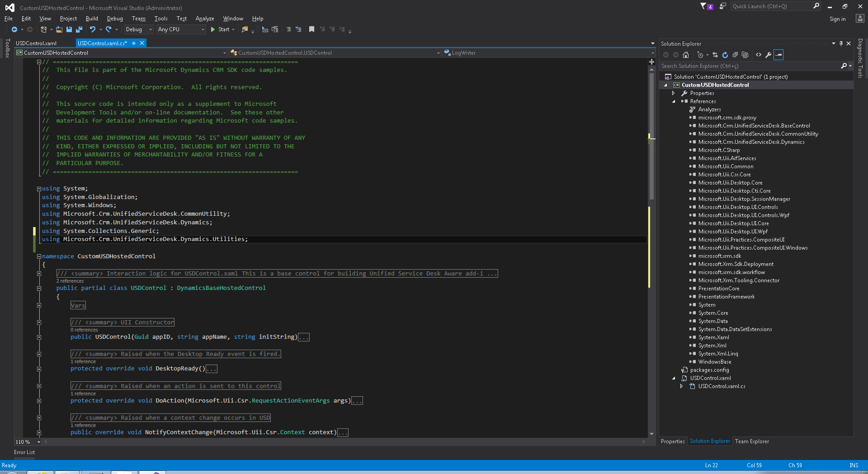Viewport: 868px width, 474px height.
Task: Click the Undo icon in the toolbar
Action: (x=92, y=29)
